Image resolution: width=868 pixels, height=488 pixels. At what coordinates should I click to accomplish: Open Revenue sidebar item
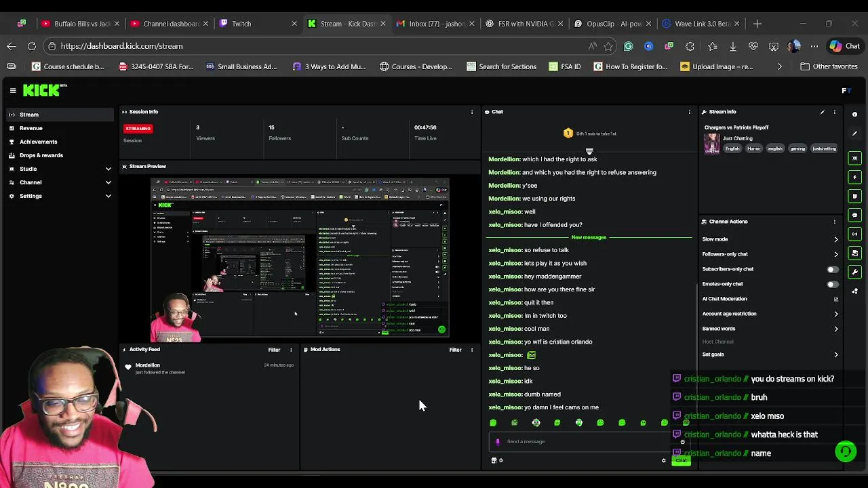pos(31,128)
